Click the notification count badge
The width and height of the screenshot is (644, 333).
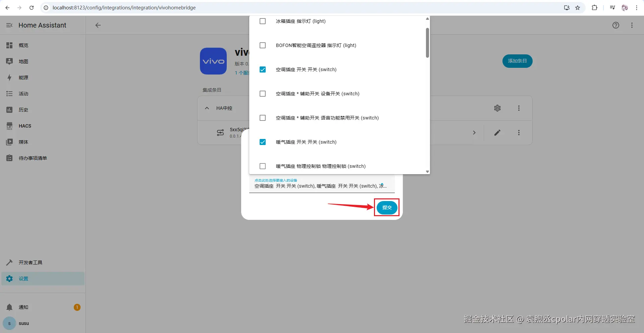77,307
